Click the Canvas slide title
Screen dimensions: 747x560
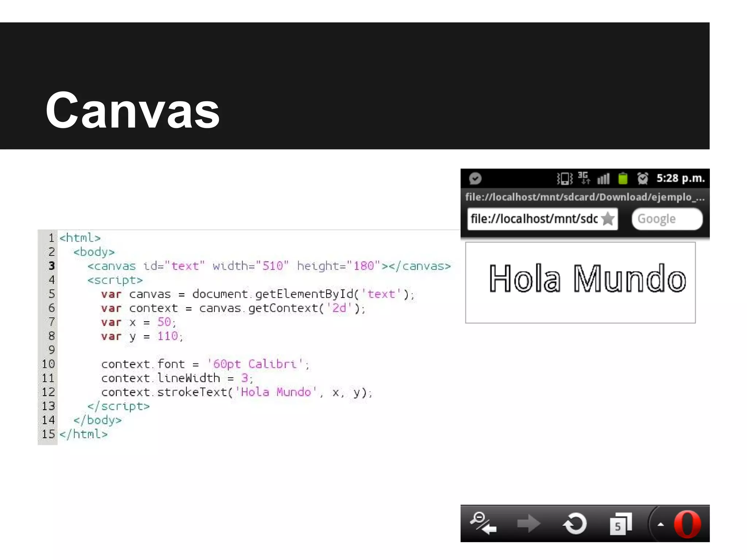[132, 110]
